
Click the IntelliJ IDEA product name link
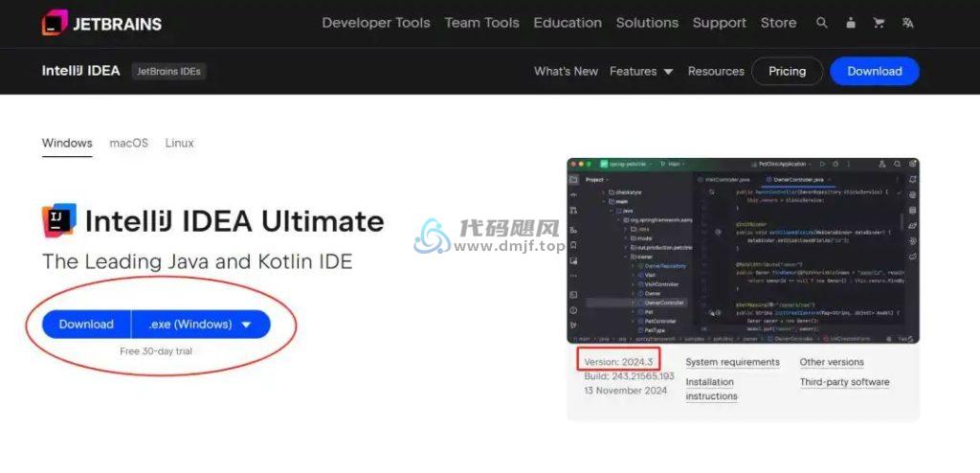point(80,71)
